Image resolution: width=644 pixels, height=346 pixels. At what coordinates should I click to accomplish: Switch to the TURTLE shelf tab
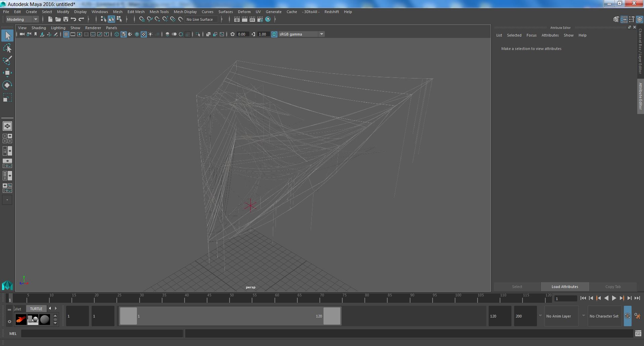(x=36, y=309)
